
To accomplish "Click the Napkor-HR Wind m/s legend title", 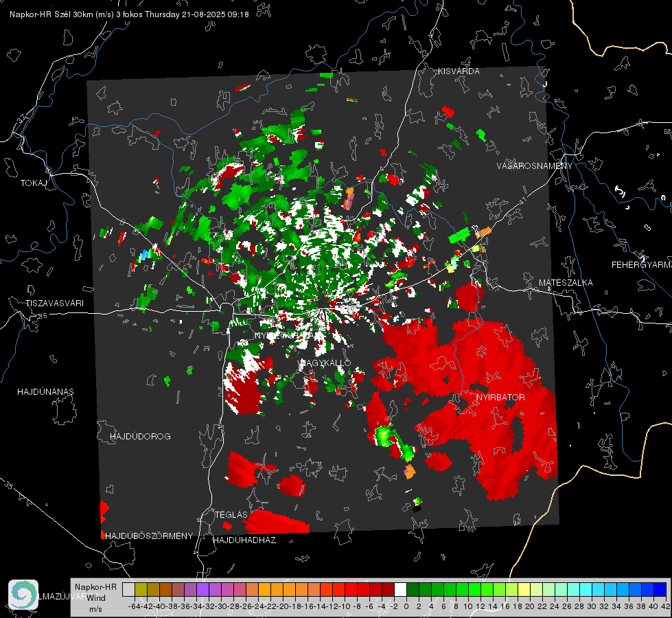I will pyautogui.click(x=95, y=598).
